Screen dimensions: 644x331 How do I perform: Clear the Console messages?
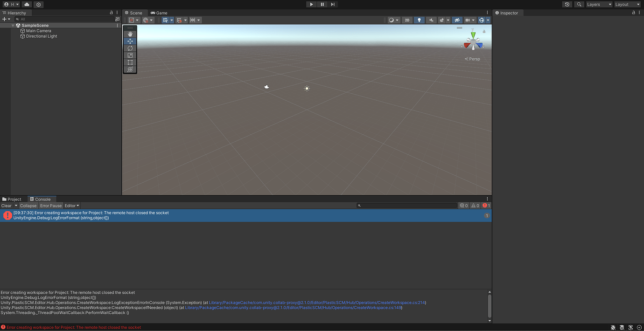[6, 205]
